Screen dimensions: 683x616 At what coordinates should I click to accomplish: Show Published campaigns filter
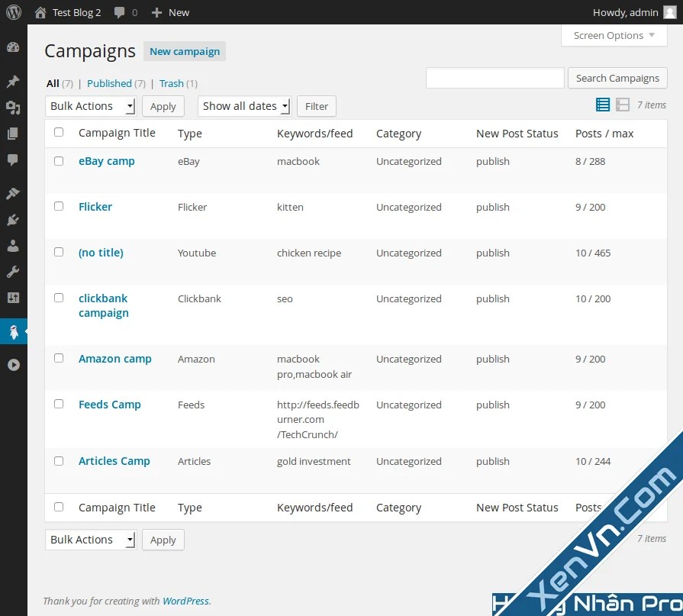(109, 83)
